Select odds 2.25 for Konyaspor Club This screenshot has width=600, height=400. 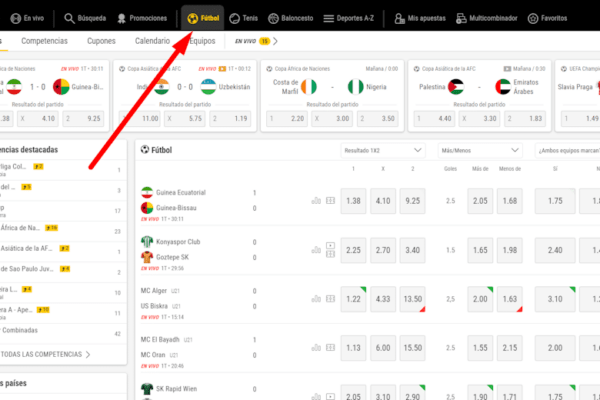click(x=353, y=250)
